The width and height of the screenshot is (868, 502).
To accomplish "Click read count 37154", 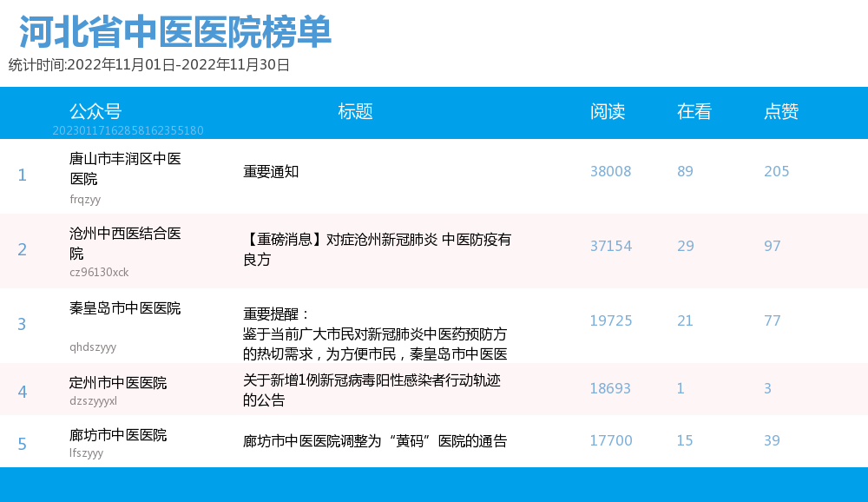I will pyautogui.click(x=611, y=246).
